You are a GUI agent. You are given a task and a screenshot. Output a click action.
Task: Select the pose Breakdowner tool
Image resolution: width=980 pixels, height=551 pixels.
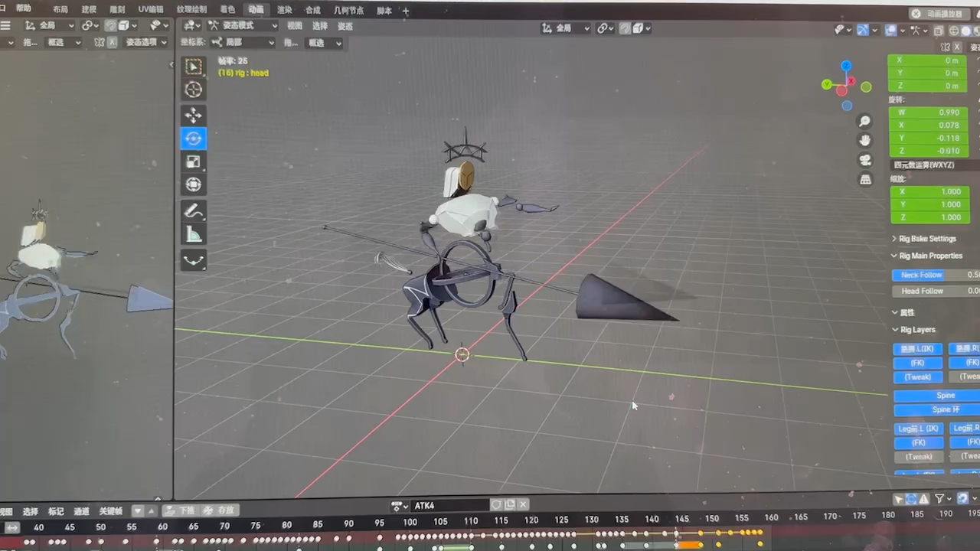click(194, 260)
